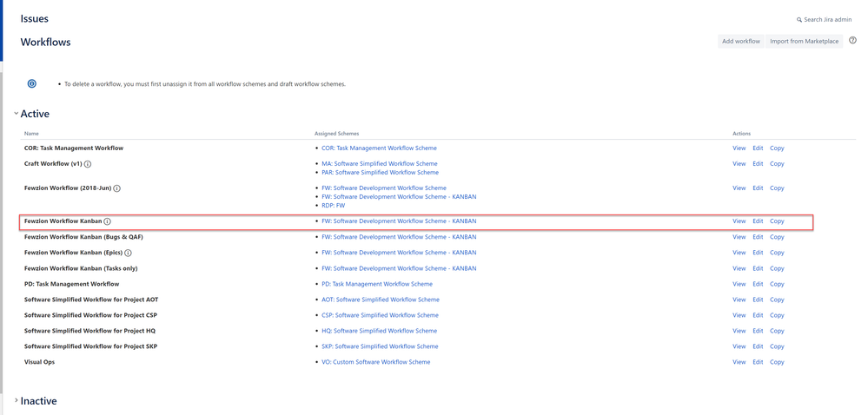Select Software Simplified Workflow for Project CSP name
The image size is (868, 415).
click(x=92, y=315)
